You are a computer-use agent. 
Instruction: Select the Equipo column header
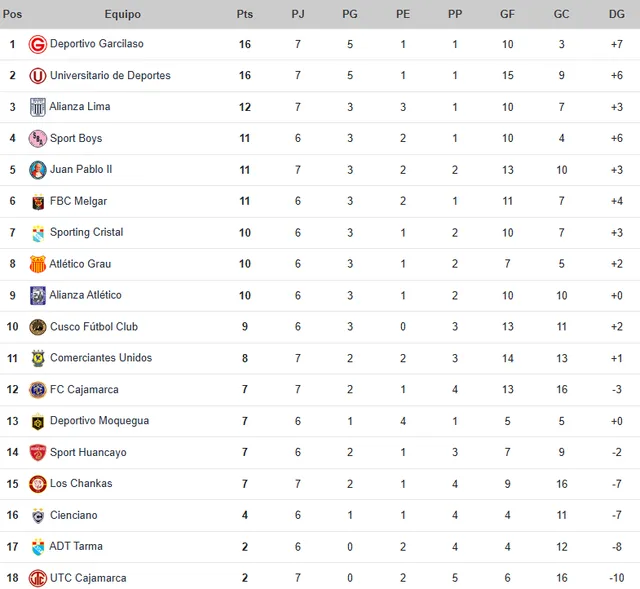[122, 14]
